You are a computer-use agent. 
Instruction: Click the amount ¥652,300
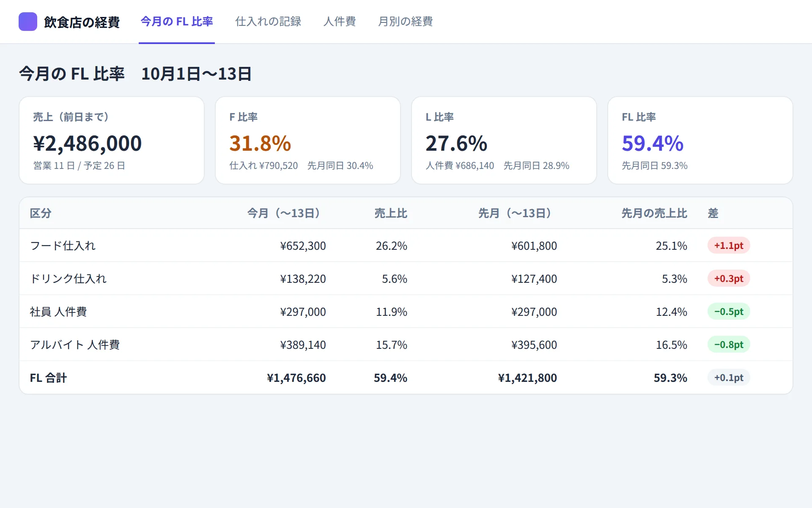[x=303, y=246]
